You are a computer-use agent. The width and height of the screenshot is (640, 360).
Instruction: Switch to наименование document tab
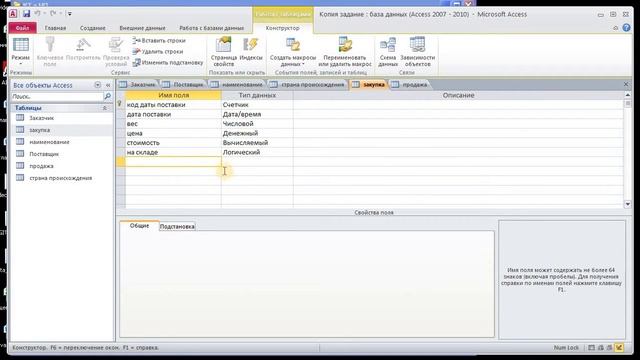237,84
